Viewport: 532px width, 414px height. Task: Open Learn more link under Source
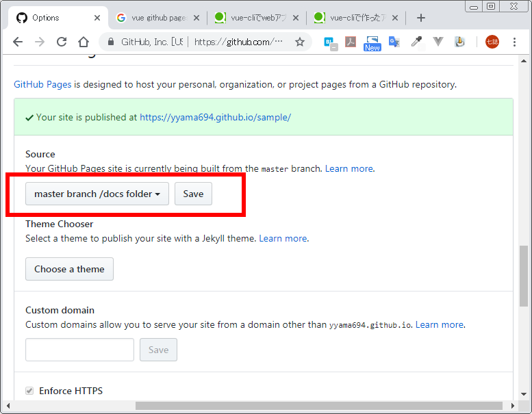pyautogui.click(x=349, y=169)
